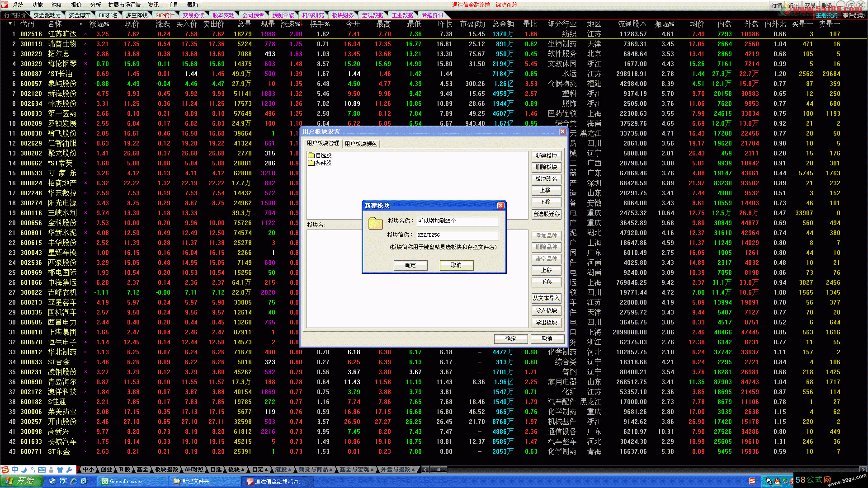This screenshot has height=488, width=868.
Task: Click the 板块简称 input field
Action: point(458,235)
